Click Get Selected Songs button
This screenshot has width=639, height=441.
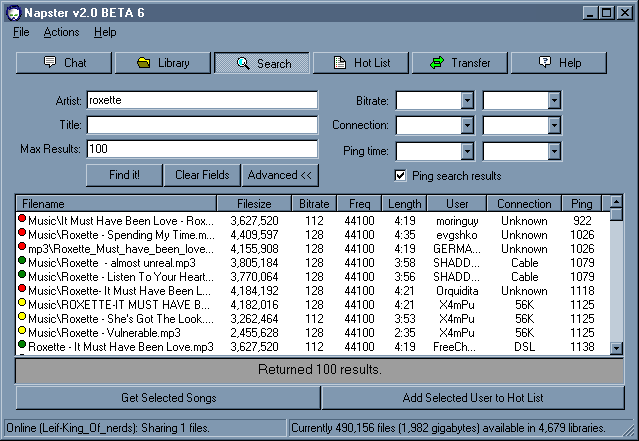(167, 397)
